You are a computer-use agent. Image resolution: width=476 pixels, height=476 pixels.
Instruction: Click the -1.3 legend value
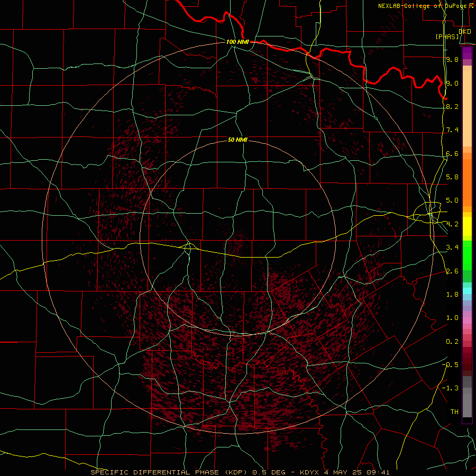click(x=450, y=388)
